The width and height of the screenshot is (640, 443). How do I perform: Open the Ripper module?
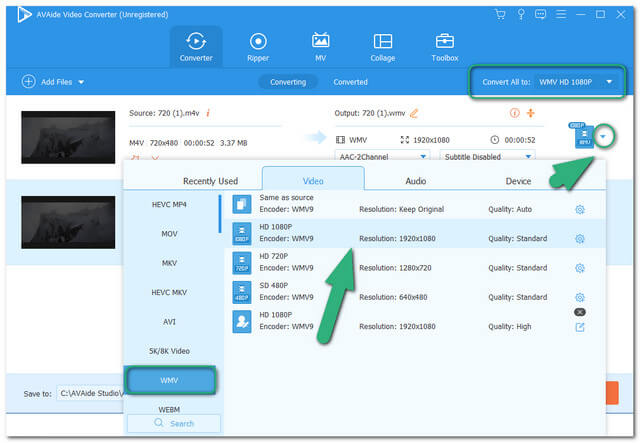tap(258, 47)
